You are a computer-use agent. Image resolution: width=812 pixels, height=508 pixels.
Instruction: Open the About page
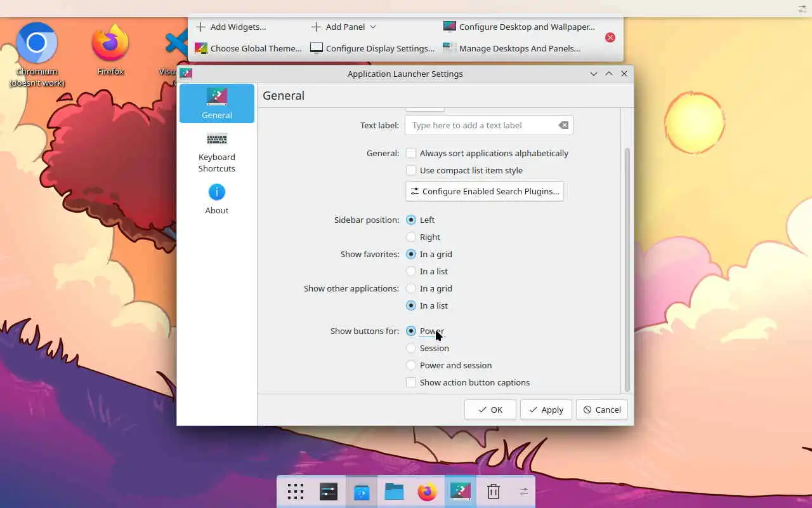click(217, 199)
